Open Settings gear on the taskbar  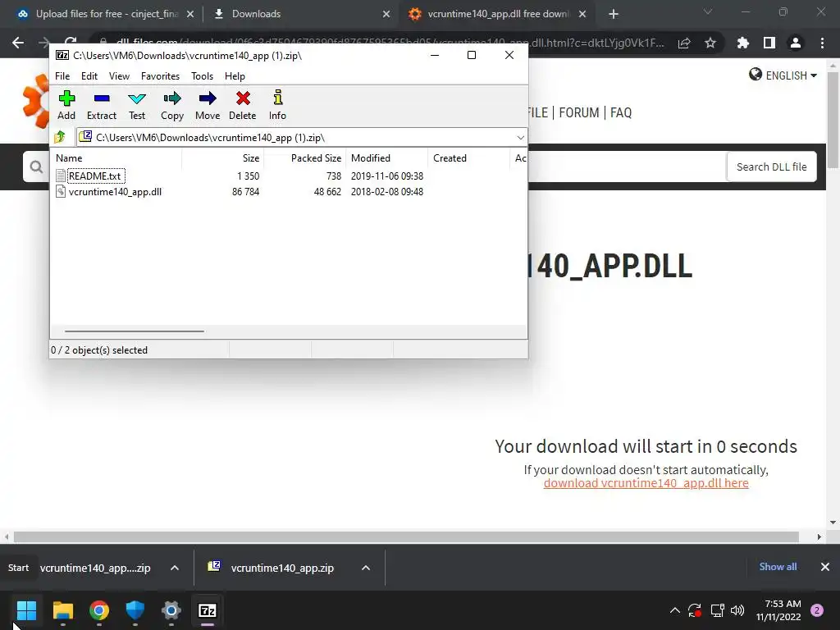click(171, 610)
